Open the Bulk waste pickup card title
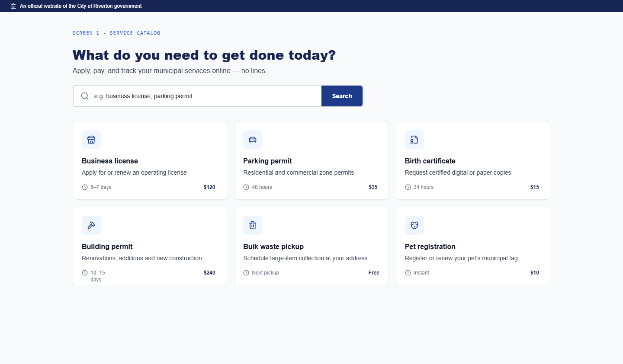Screen dimensions: 623x364 pyautogui.click(x=273, y=246)
